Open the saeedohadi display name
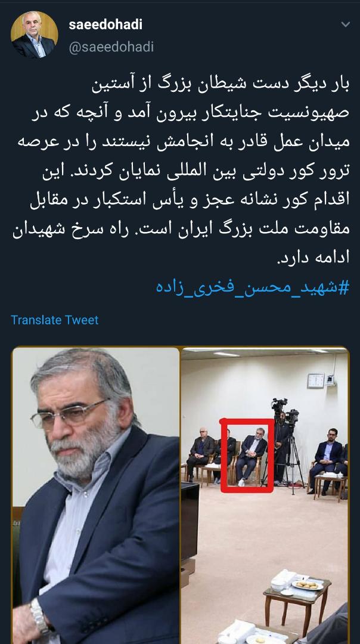 [x=105, y=24]
